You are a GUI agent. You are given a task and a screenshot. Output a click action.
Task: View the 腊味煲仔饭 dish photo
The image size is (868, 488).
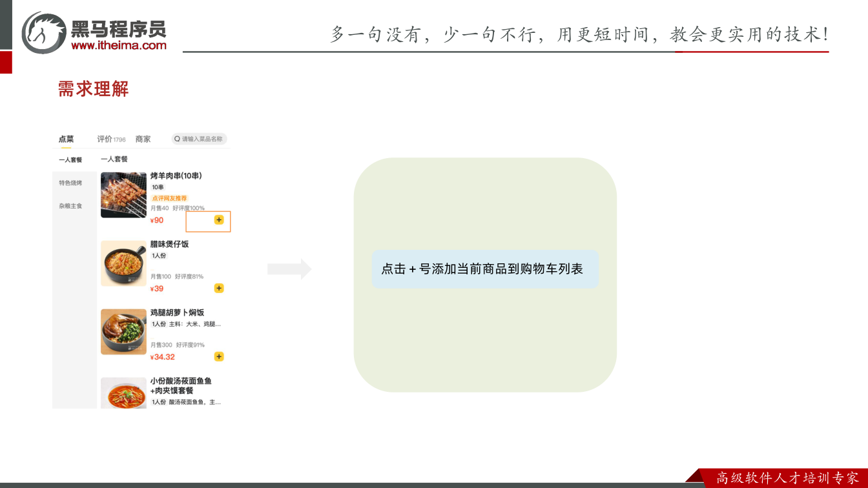pos(123,263)
